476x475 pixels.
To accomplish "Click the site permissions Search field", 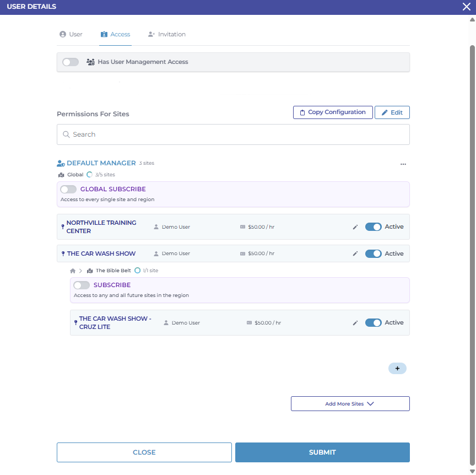I will pos(233,134).
